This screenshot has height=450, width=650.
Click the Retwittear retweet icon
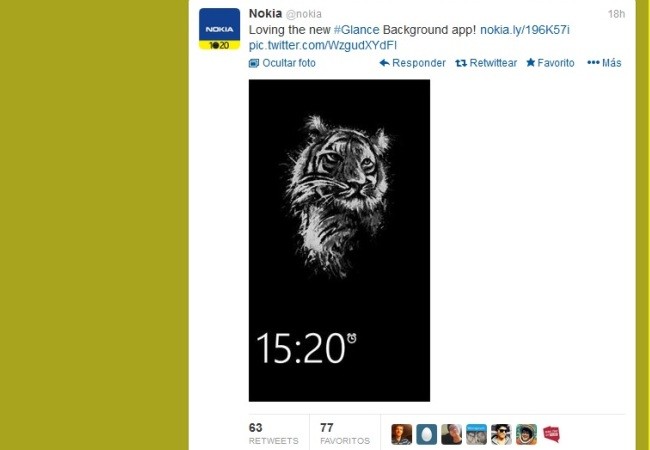[461, 63]
